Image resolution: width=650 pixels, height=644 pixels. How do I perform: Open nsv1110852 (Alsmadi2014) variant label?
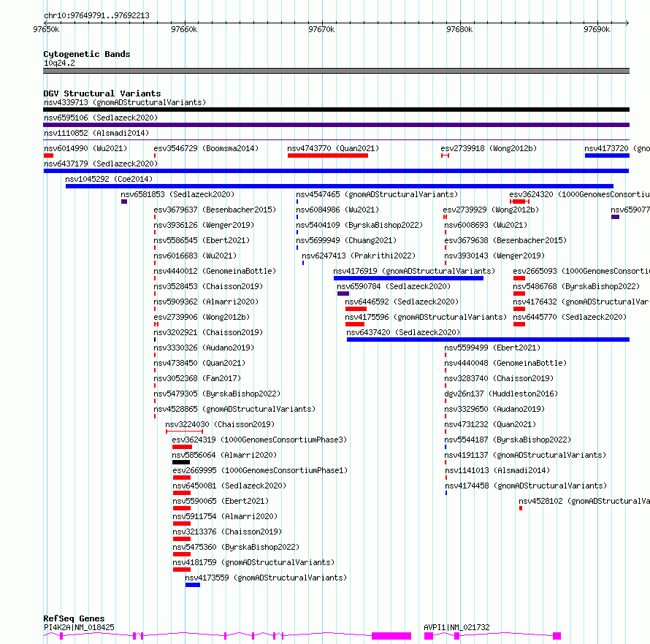click(96, 133)
